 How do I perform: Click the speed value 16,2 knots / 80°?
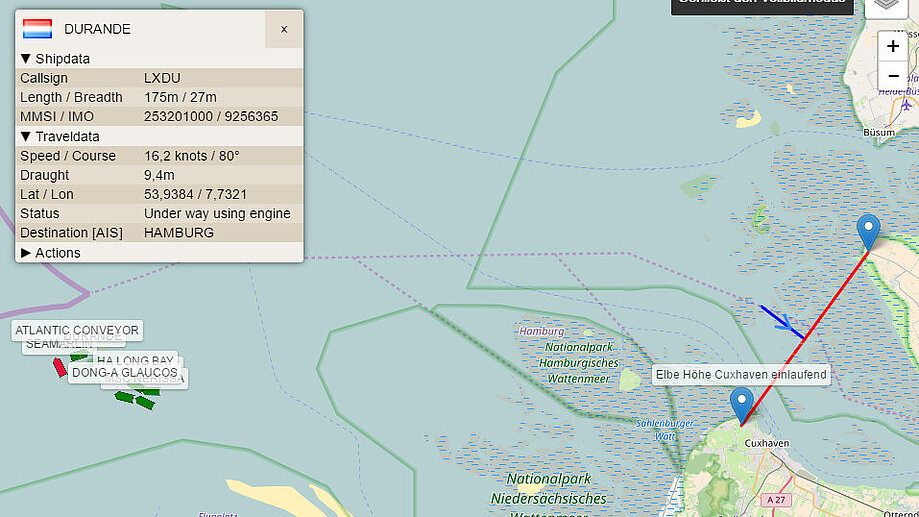tap(192, 156)
